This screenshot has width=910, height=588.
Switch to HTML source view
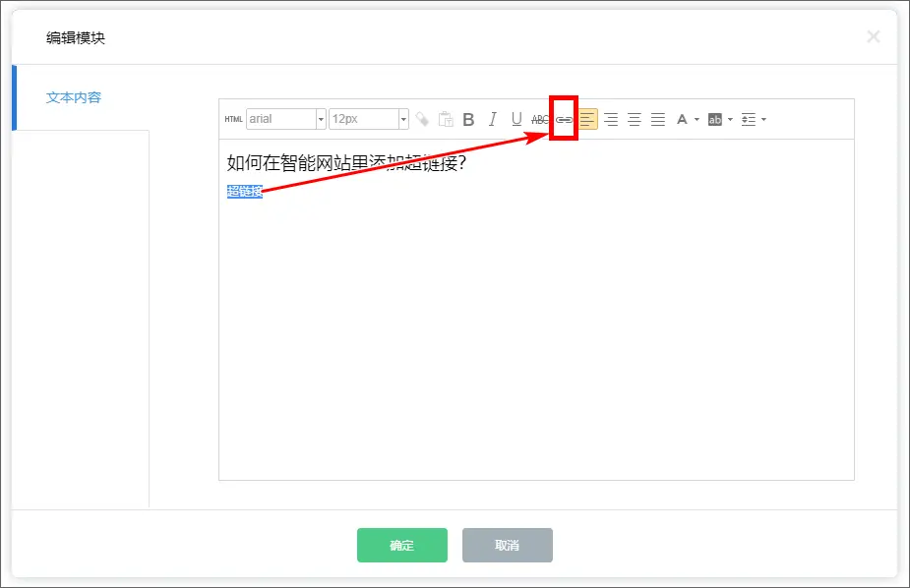pyautogui.click(x=233, y=119)
